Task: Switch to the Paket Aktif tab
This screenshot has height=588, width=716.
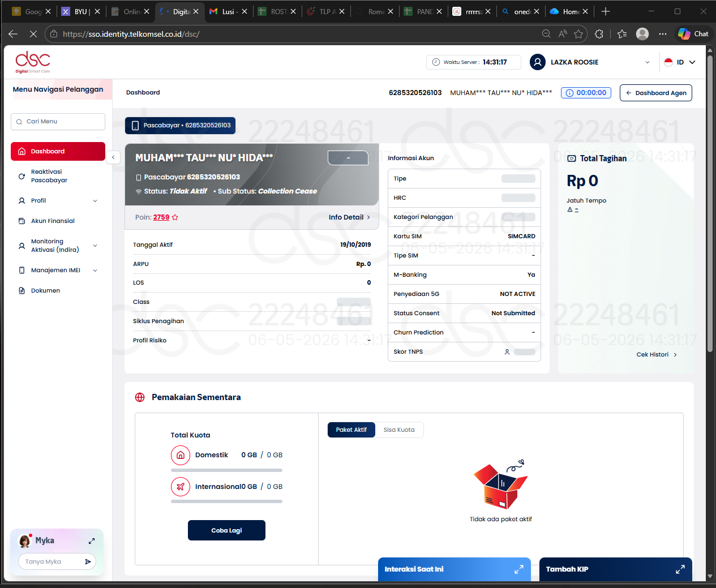Action: 351,430
